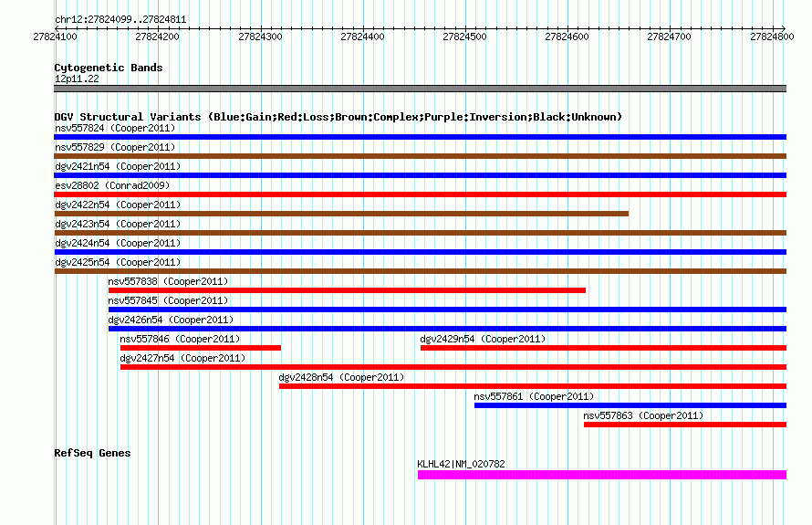
Task: Open the KLHL42|NM_020782 gene label
Action: pos(461,464)
